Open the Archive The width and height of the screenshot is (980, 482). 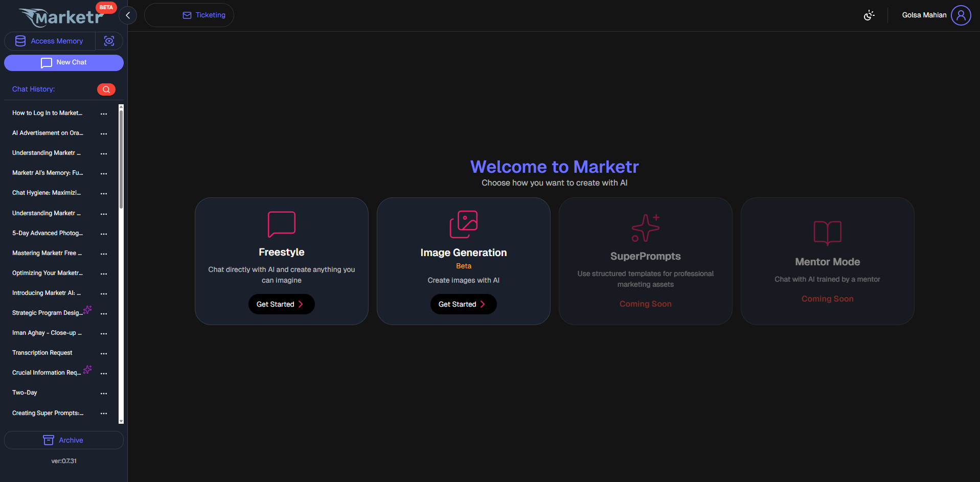click(x=64, y=440)
